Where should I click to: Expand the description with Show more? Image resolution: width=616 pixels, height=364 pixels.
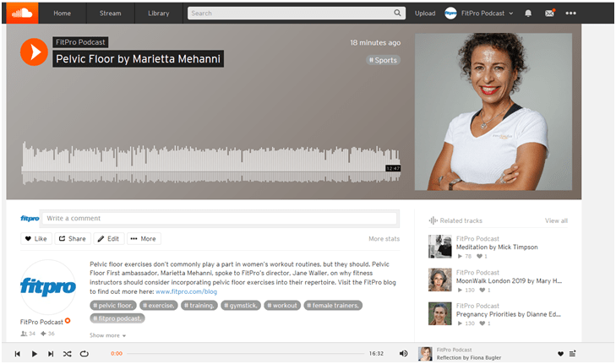(107, 335)
